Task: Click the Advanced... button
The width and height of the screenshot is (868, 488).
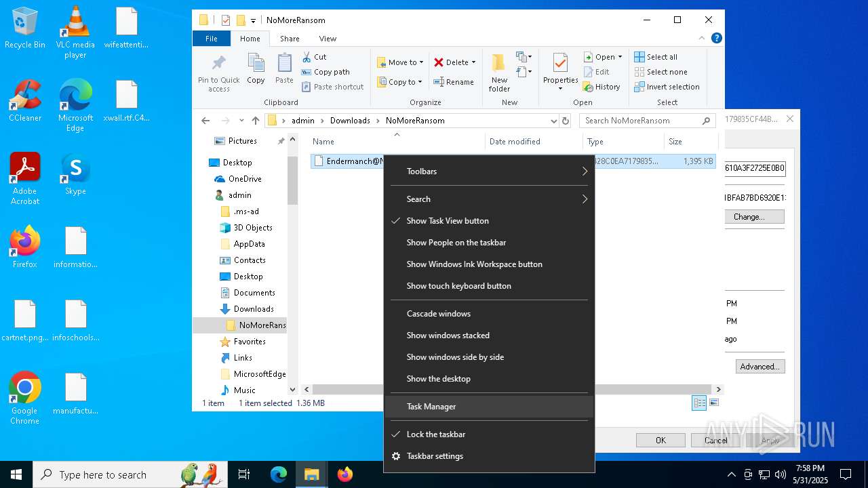Action: (759, 367)
